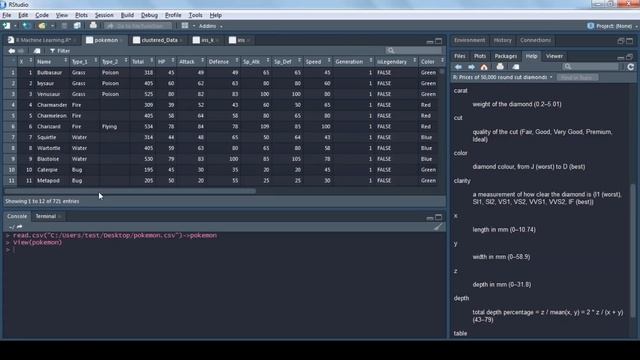Switch to the Viewer tab
The image size is (640, 360).
[554, 56]
